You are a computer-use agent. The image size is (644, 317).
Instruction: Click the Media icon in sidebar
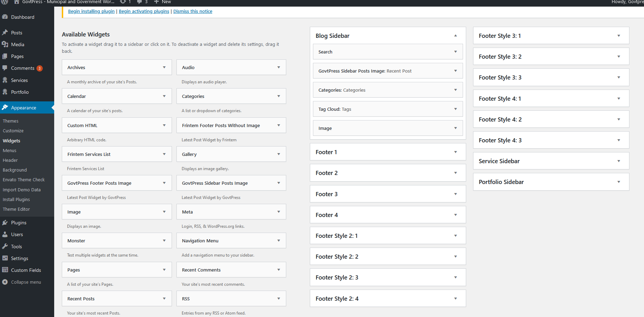(x=5, y=44)
